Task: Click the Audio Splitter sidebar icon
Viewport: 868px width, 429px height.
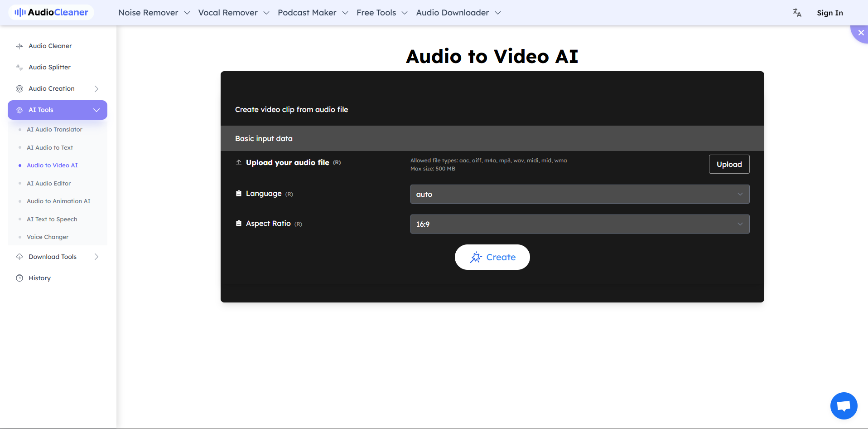Action: click(x=19, y=68)
